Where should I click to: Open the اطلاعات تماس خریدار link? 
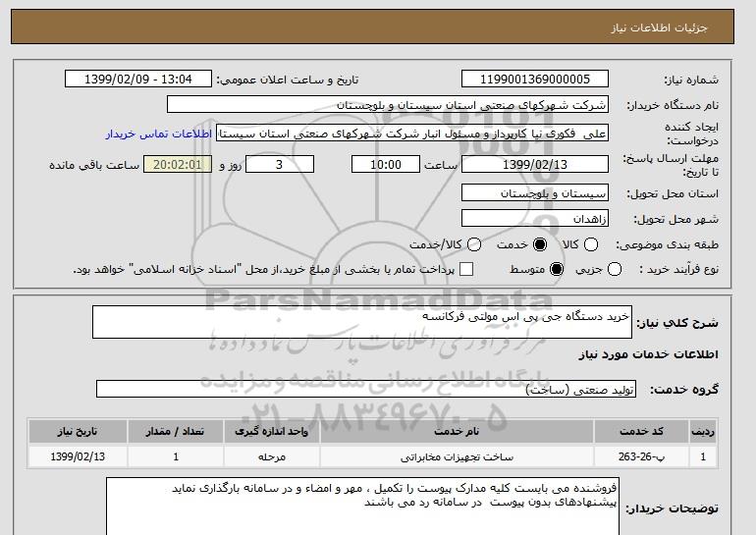[159, 134]
